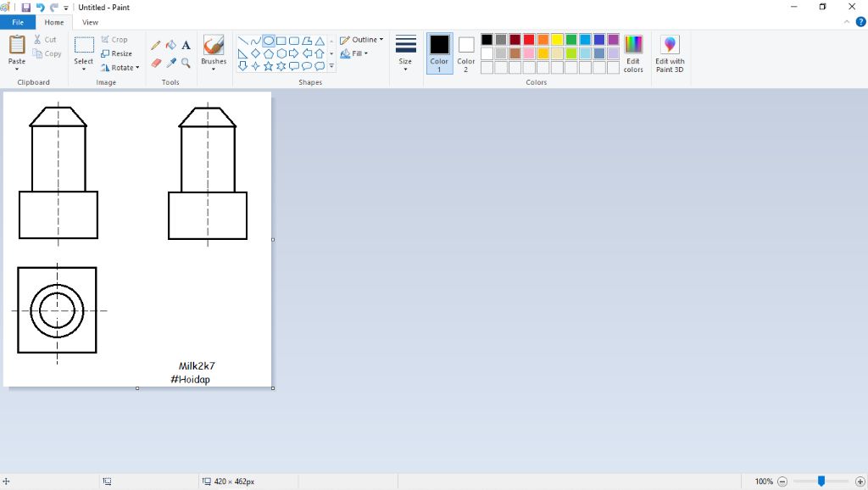Choose the Curve shape
This screenshot has height=490, width=868.
point(255,41)
